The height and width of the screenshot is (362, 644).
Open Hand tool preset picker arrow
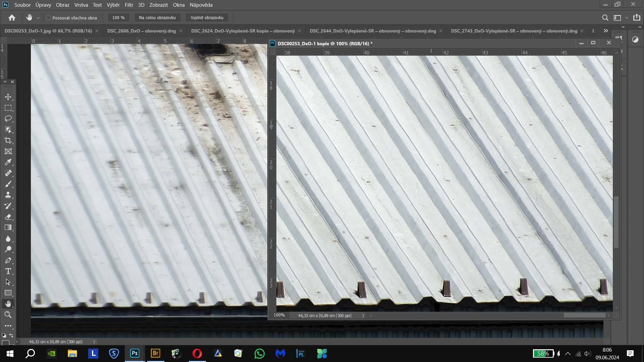(x=38, y=18)
